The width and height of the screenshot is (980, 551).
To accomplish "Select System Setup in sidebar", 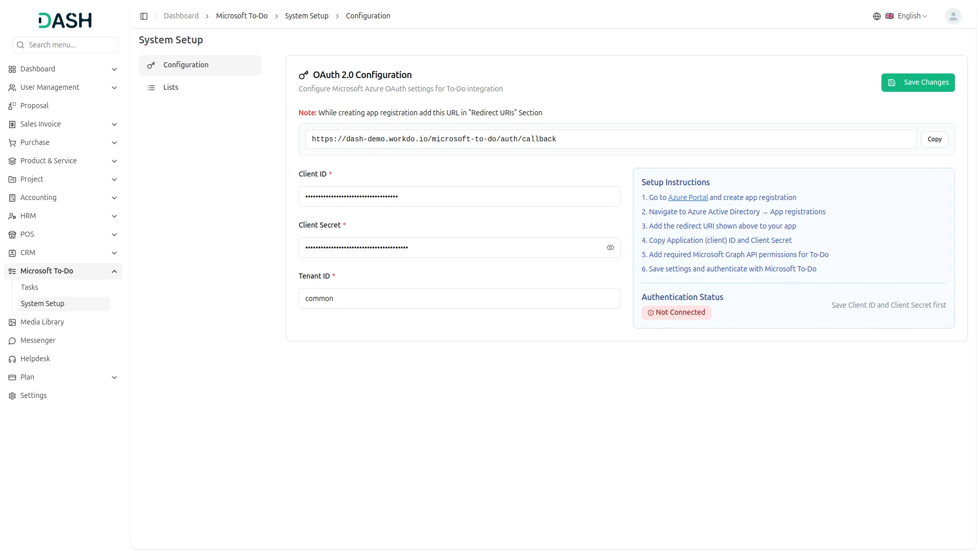I will tap(63, 304).
